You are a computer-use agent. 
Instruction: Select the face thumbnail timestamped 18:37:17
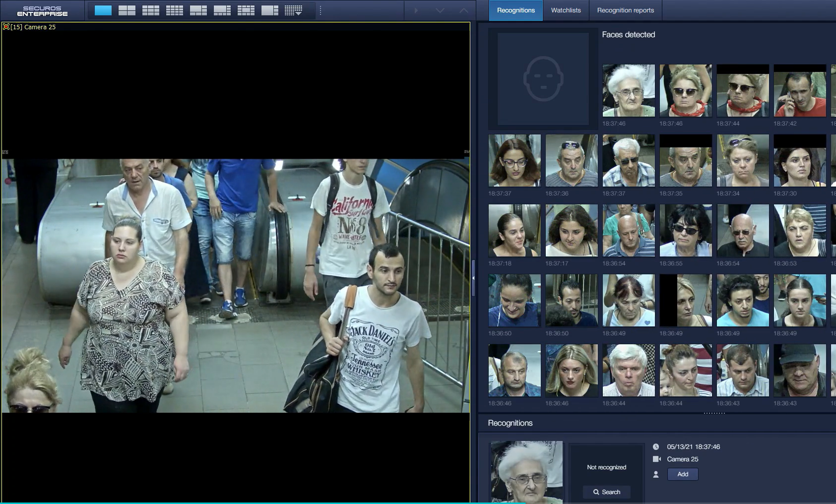point(572,230)
